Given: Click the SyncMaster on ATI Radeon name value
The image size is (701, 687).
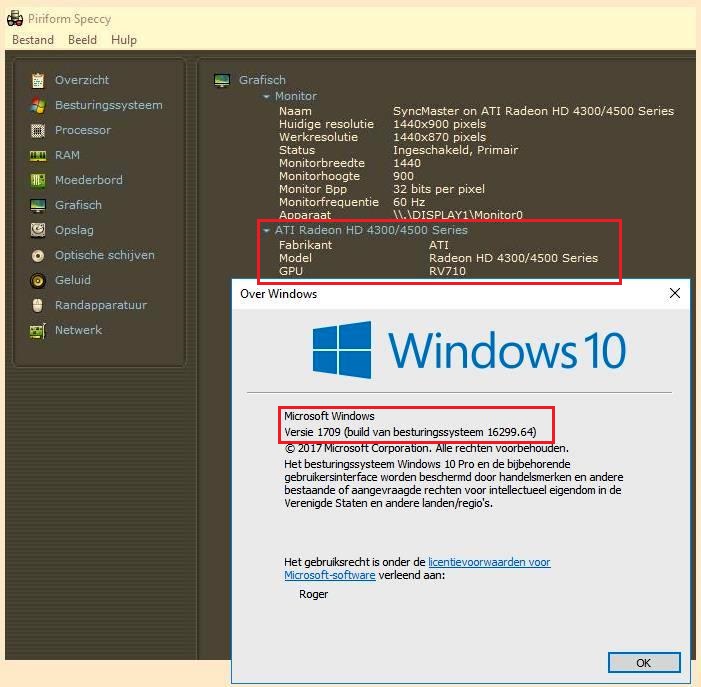Looking at the screenshot, I should 533,111.
